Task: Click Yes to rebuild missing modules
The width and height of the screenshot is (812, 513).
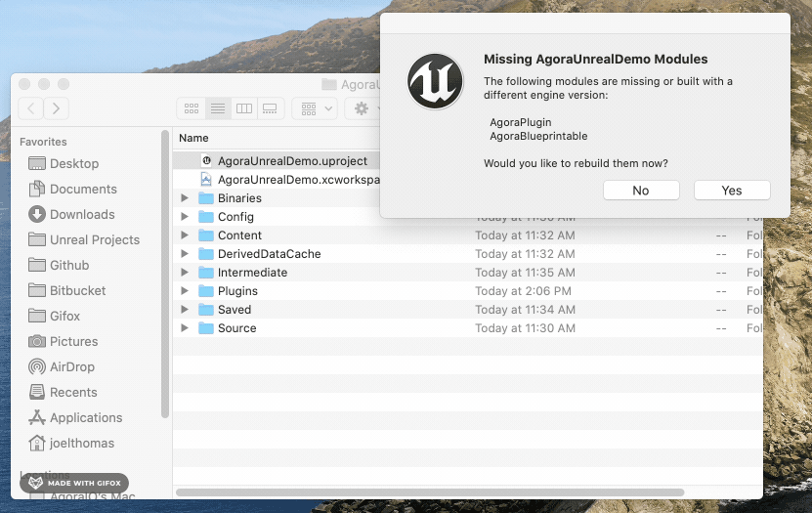Action: [732, 190]
